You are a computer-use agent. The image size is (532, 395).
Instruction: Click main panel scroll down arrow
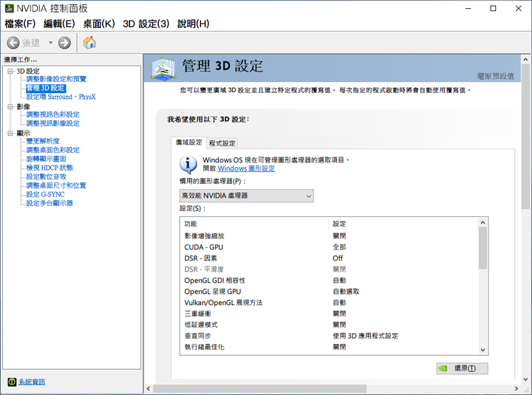(x=525, y=379)
